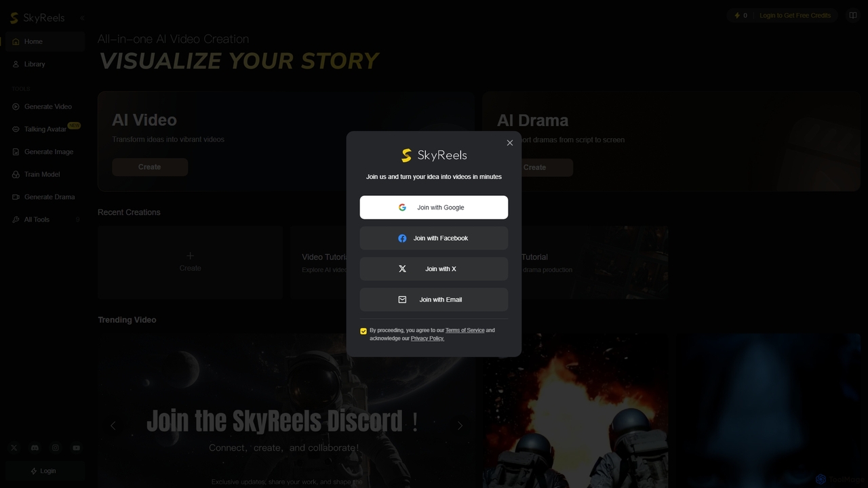
Task: Click the Facebook logo icon in dialog
Action: point(402,239)
